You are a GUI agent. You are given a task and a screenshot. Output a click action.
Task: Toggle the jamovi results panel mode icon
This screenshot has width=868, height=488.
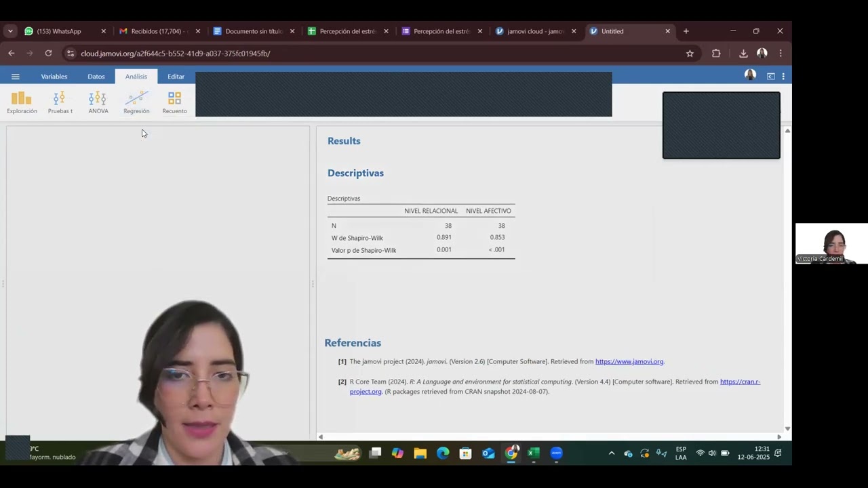click(x=771, y=77)
